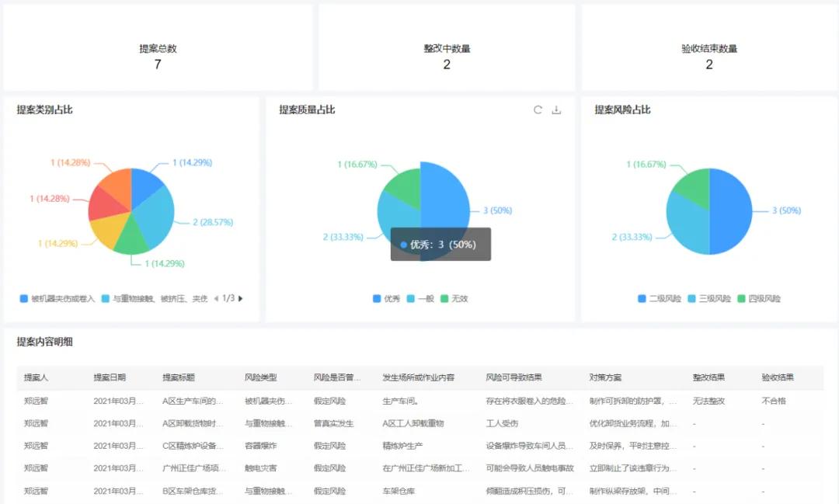Click the green slice of category pie

tap(132, 240)
